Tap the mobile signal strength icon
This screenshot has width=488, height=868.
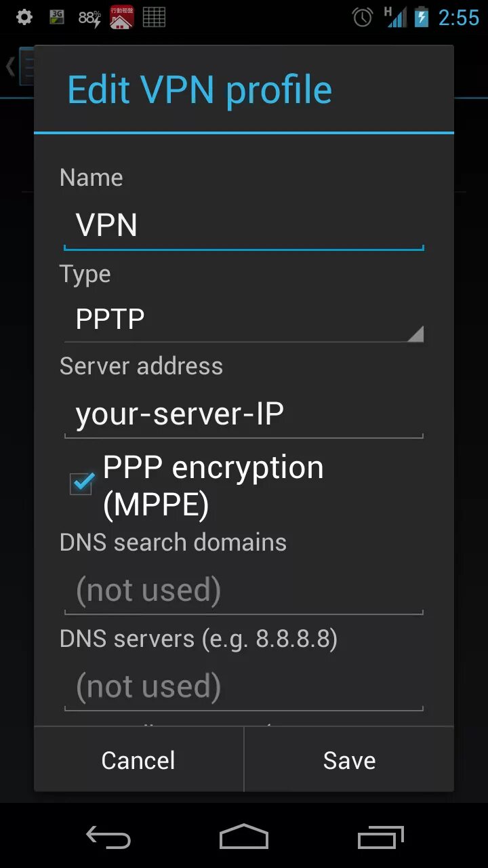click(394, 17)
